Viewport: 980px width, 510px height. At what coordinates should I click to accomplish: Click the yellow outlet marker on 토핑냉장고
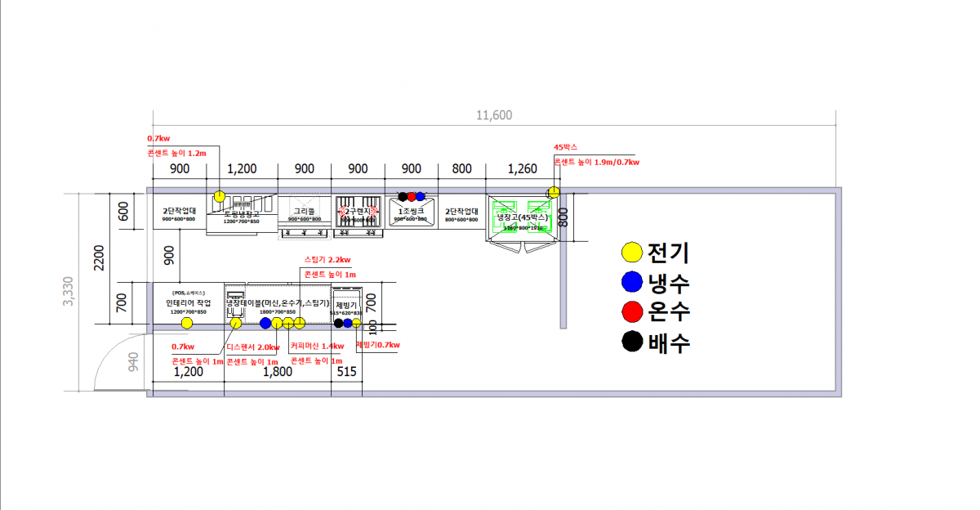coord(220,196)
